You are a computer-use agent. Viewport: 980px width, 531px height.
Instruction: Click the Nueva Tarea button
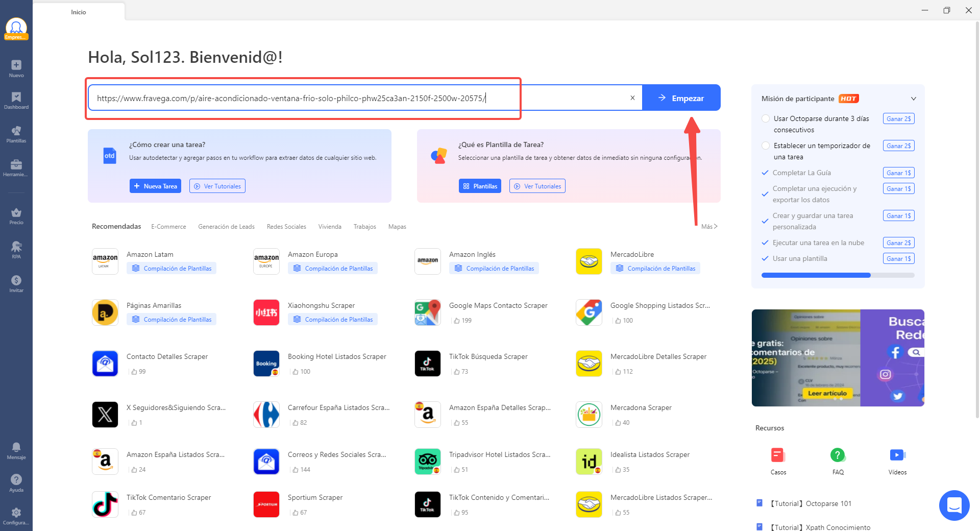pos(155,186)
